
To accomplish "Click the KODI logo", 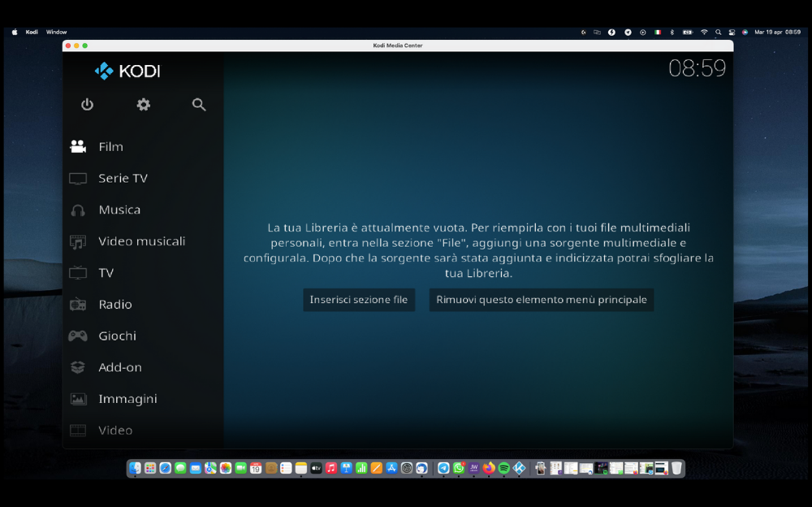I will coord(127,71).
